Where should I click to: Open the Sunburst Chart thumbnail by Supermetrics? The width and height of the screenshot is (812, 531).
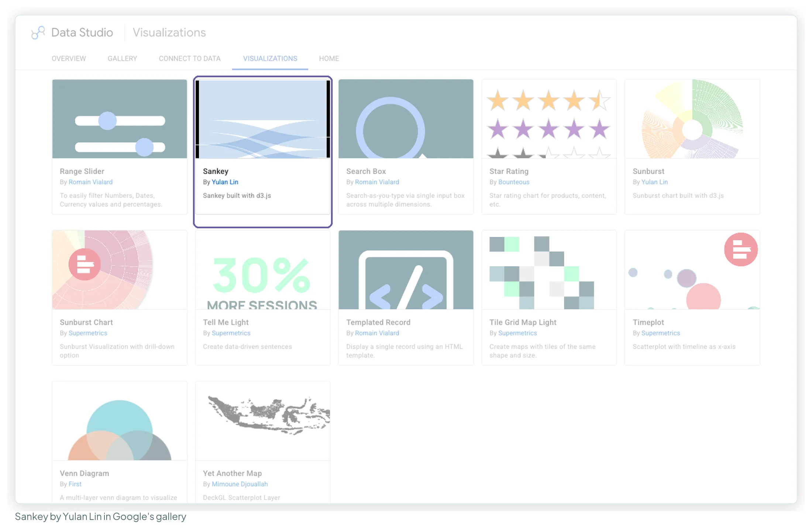120,270
